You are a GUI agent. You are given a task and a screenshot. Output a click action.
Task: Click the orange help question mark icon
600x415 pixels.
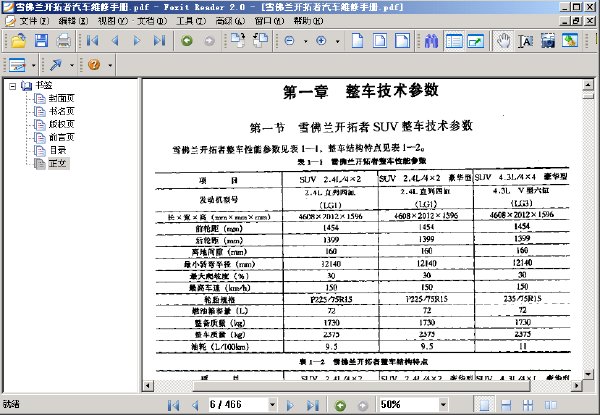pos(94,65)
